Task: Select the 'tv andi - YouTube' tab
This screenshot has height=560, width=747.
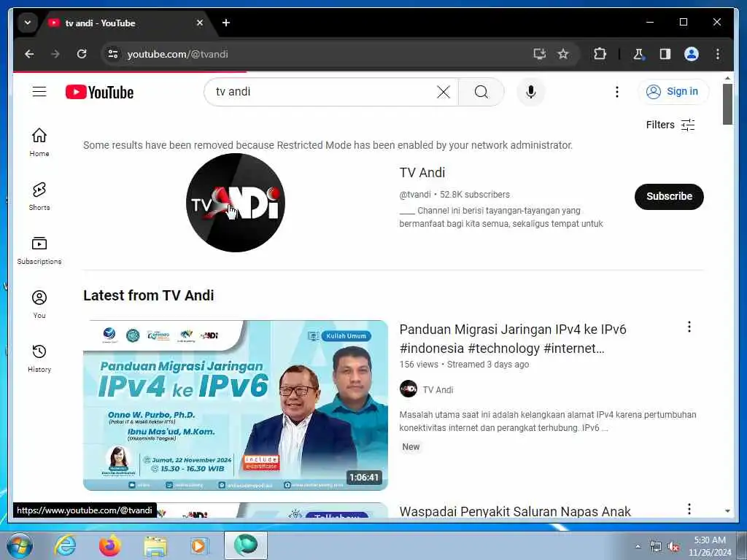Action: point(124,23)
